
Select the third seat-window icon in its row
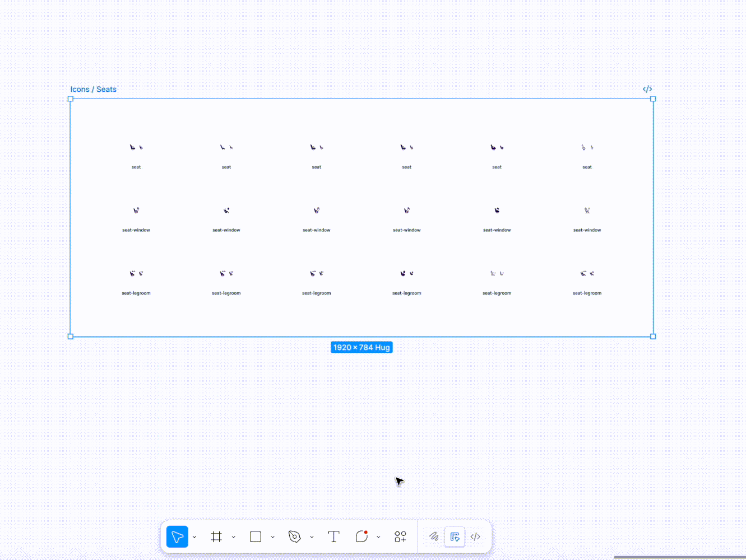pos(317,211)
